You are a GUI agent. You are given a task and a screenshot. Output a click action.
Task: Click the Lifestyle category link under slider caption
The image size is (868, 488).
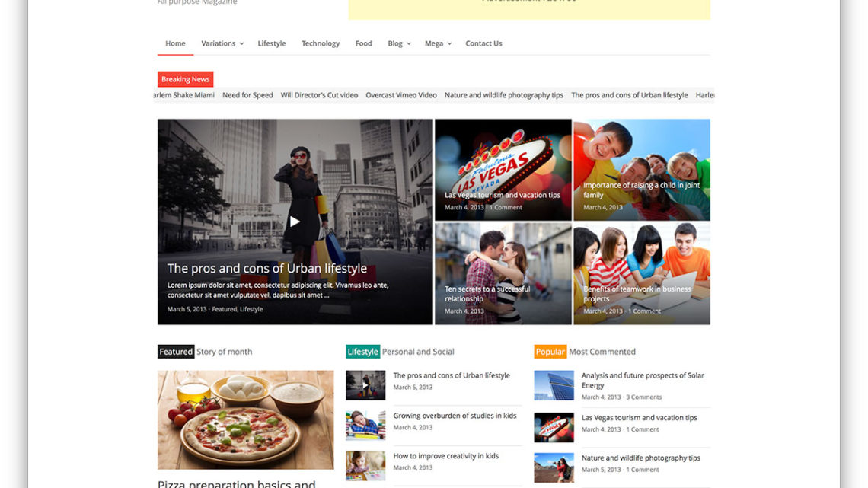point(251,309)
